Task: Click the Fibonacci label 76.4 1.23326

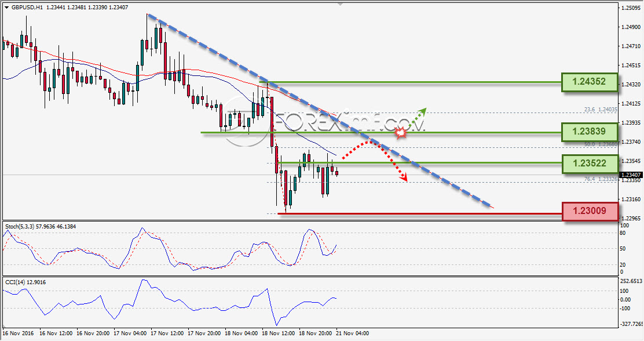Action: 601,179
